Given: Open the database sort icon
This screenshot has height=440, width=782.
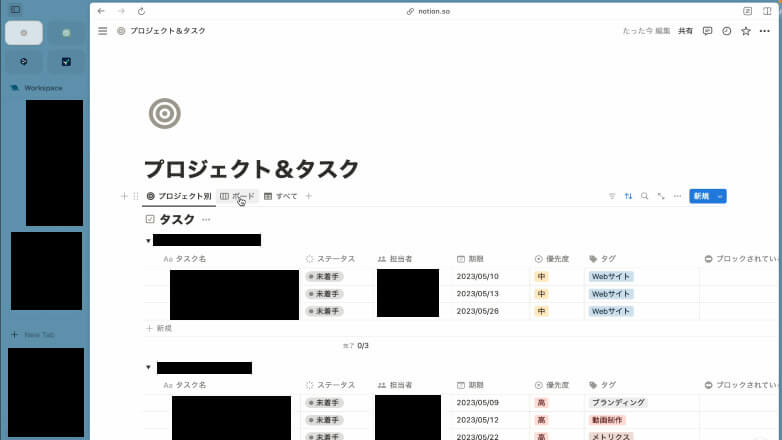Looking at the screenshot, I should (x=628, y=196).
